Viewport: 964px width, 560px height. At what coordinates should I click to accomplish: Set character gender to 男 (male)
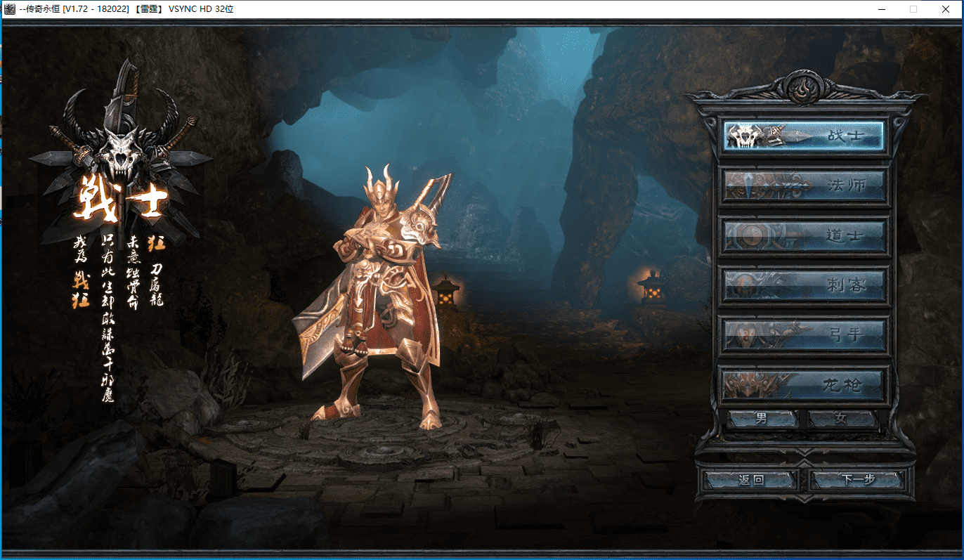(762, 419)
